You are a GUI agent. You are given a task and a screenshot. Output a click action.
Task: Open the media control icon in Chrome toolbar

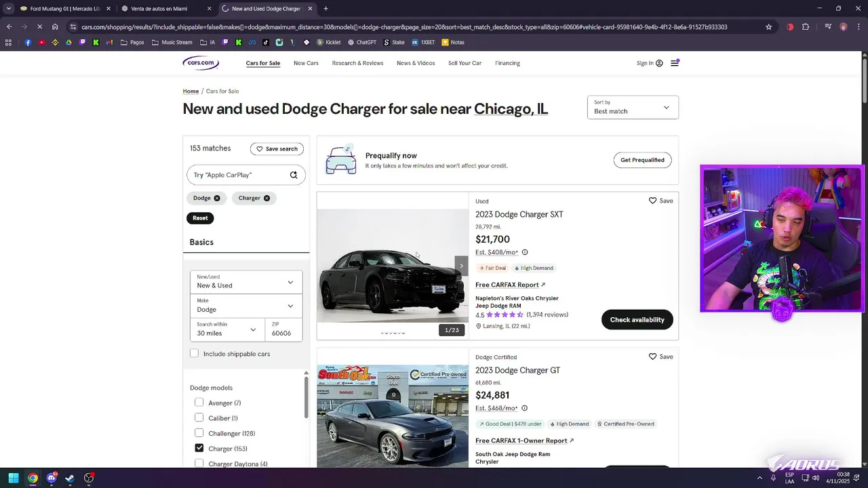[828, 27]
